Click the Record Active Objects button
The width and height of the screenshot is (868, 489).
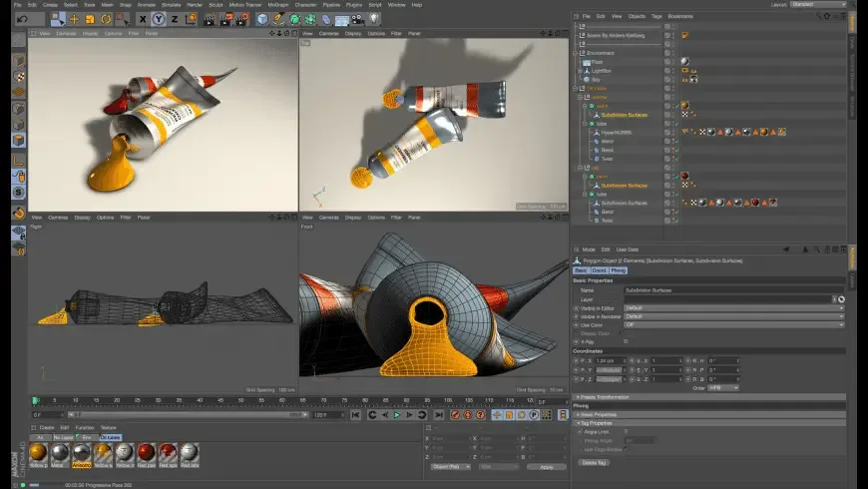point(455,415)
